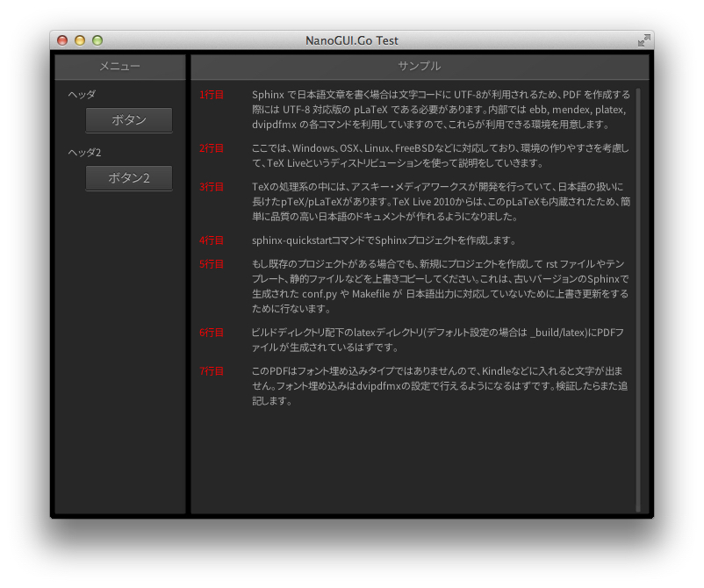Screen dimensions: 704x588
Task: Click the red 7行目 label
Action: pyautogui.click(x=212, y=371)
